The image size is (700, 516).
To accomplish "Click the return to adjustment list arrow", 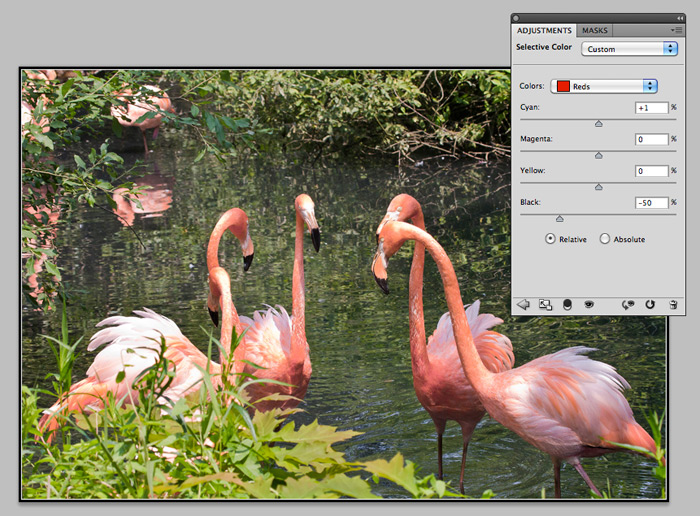I will coord(522,305).
